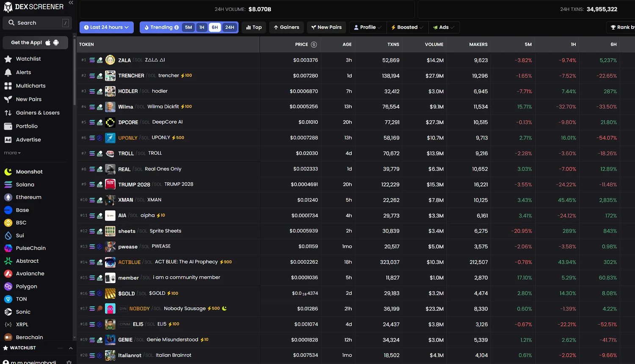The width and height of the screenshot is (635, 364).
Task: Select the Trending tab
Action: click(x=161, y=28)
